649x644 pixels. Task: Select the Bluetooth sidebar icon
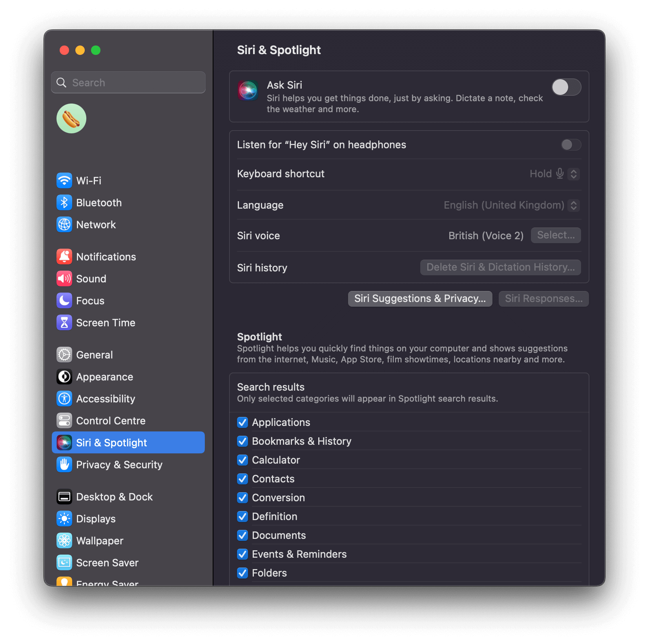(x=64, y=202)
